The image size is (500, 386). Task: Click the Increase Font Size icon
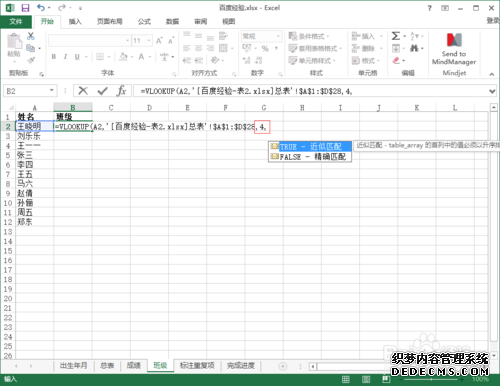pos(159,41)
